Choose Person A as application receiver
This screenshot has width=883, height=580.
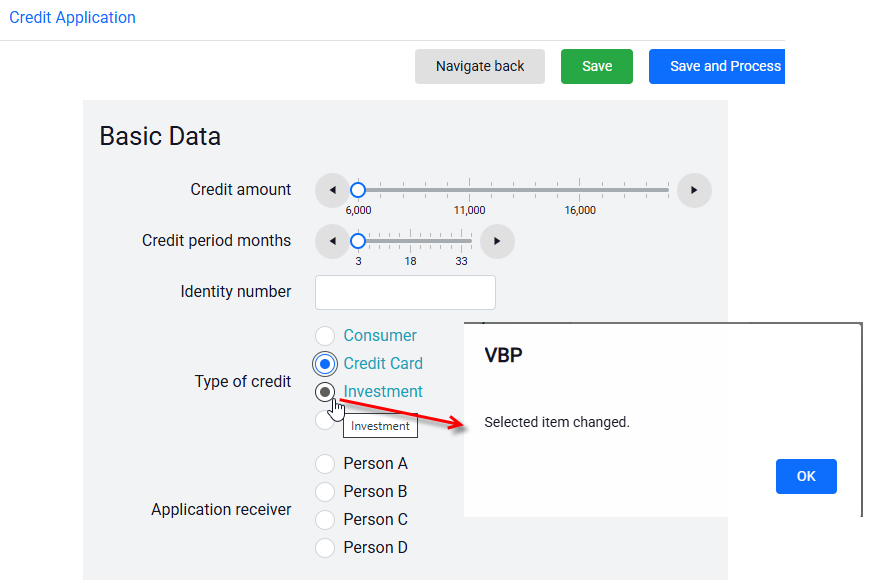coord(325,463)
